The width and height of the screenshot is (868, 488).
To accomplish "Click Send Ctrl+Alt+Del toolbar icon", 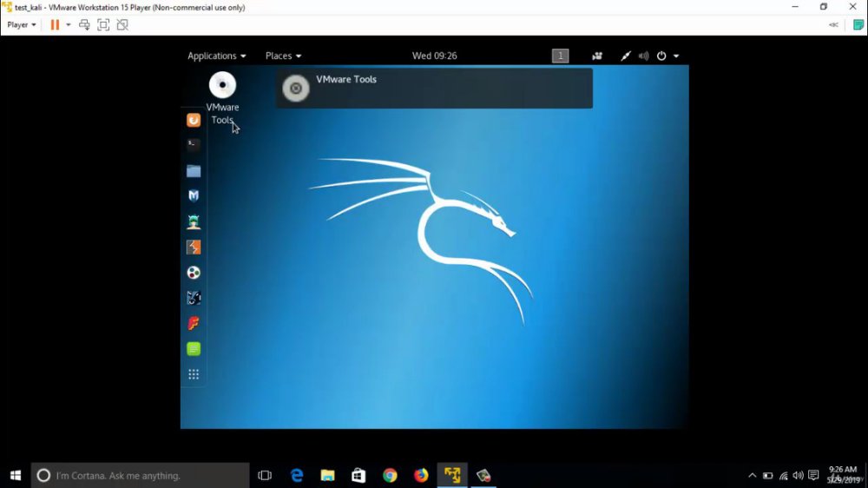I will pyautogui.click(x=84, y=25).
